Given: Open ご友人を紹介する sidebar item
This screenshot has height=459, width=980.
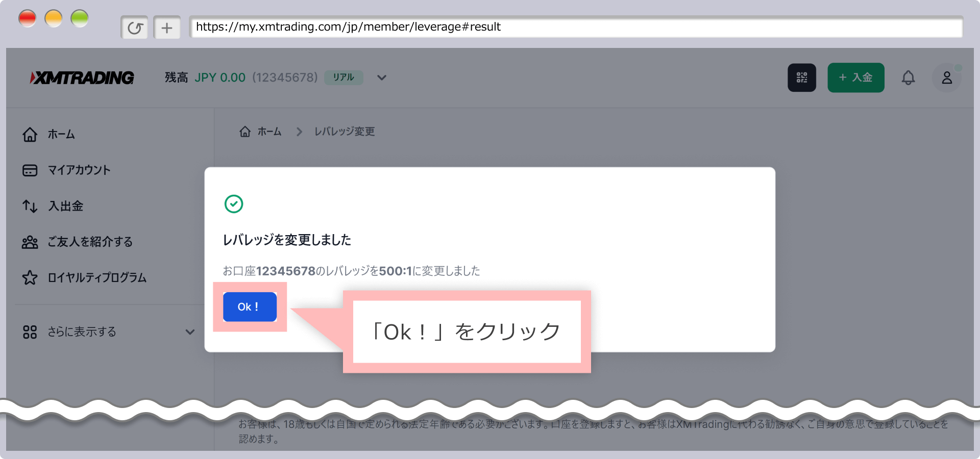Looking at the screenshot, I should click(90, 242).
